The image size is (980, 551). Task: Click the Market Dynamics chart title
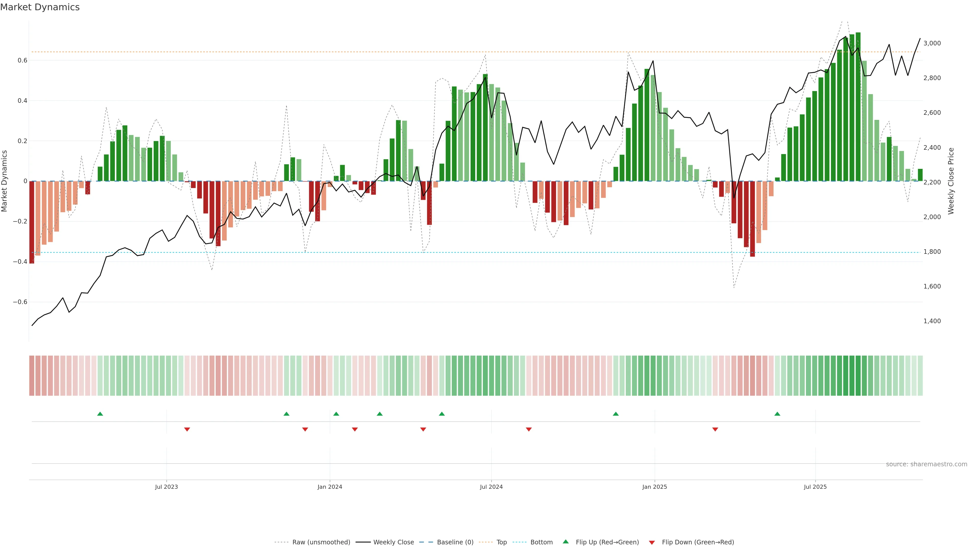click(40, 7)
